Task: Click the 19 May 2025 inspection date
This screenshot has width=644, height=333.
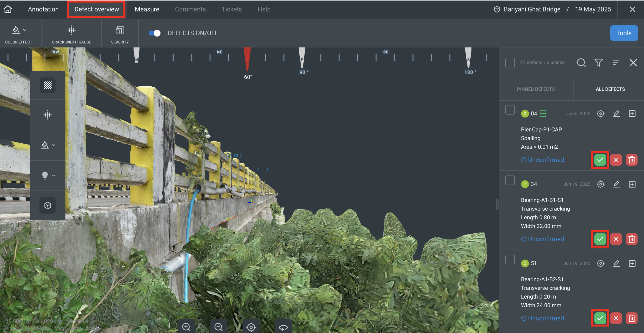Action: tap(593, 9)
